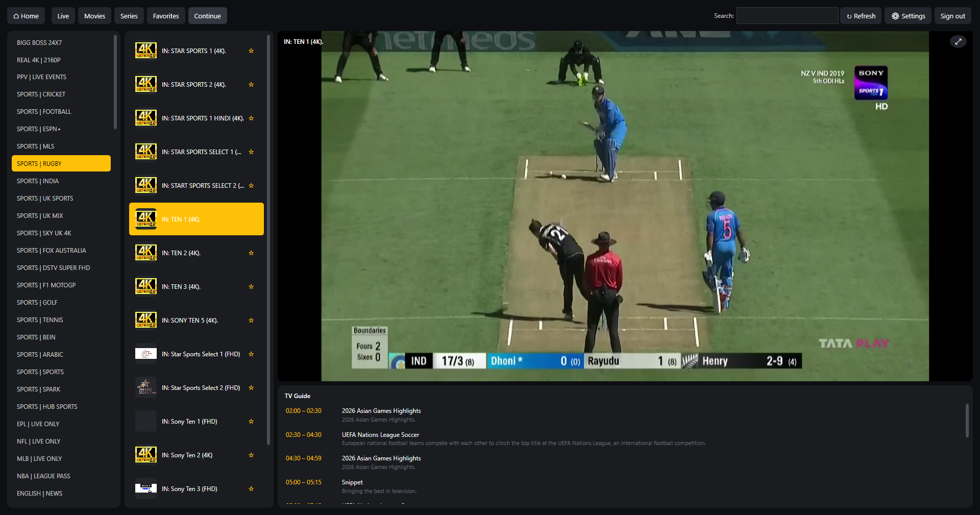980x515 pixels.
Task: Favorite star for Star Sports Select 2 (FHD)
Action: (x=251, y=388)
